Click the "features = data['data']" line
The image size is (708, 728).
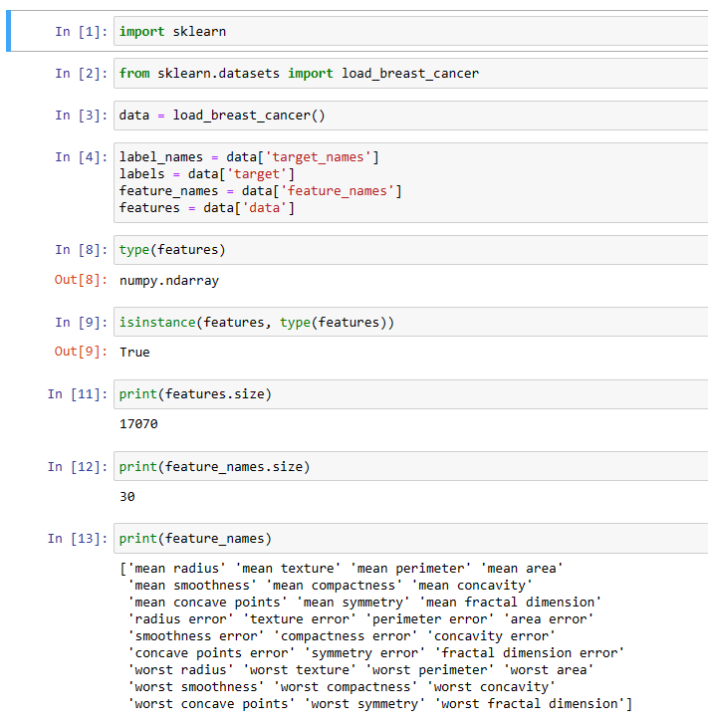207,208
